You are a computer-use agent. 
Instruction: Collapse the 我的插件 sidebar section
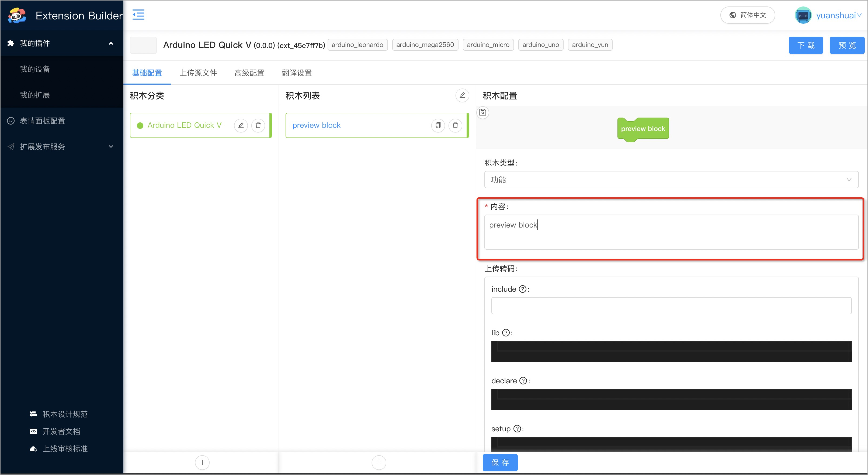point(62,43)
